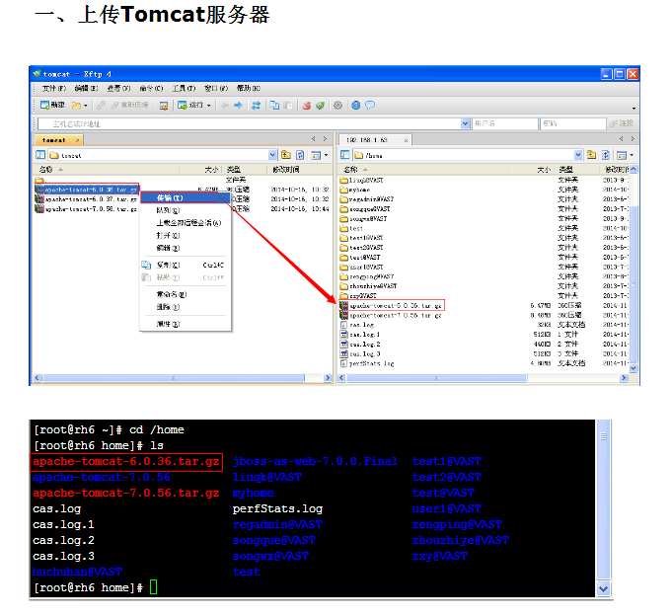Choose 属性(R) from the context menu
Viewport: 672px width, 616px height.
[x=186, y=324]
